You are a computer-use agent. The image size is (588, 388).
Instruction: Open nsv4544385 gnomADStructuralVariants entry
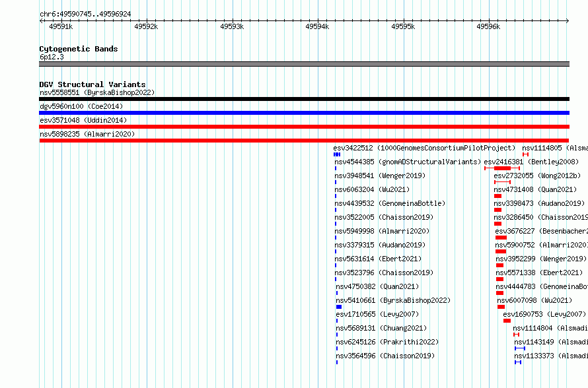point(408,162)
